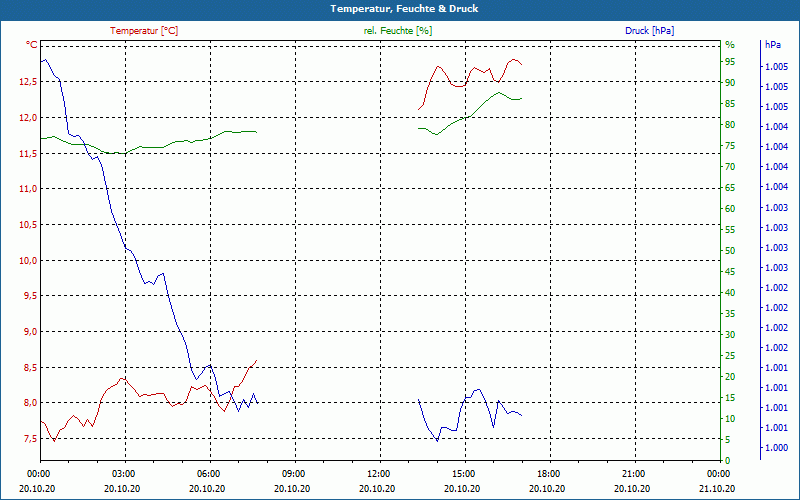This screenshot has width=800, height=500.
Task: Select the blue 'Druck [hPa]' legend label
Action: click(x=649, y=31)
